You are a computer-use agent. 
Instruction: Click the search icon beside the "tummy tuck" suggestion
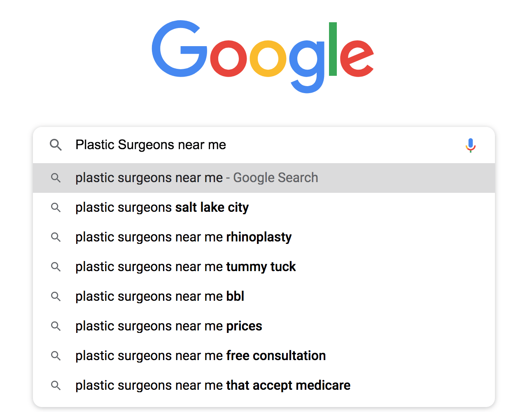56,267
